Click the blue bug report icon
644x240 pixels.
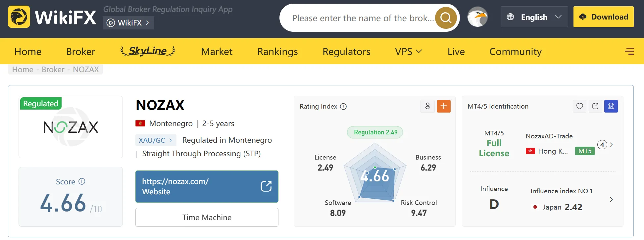611,106
